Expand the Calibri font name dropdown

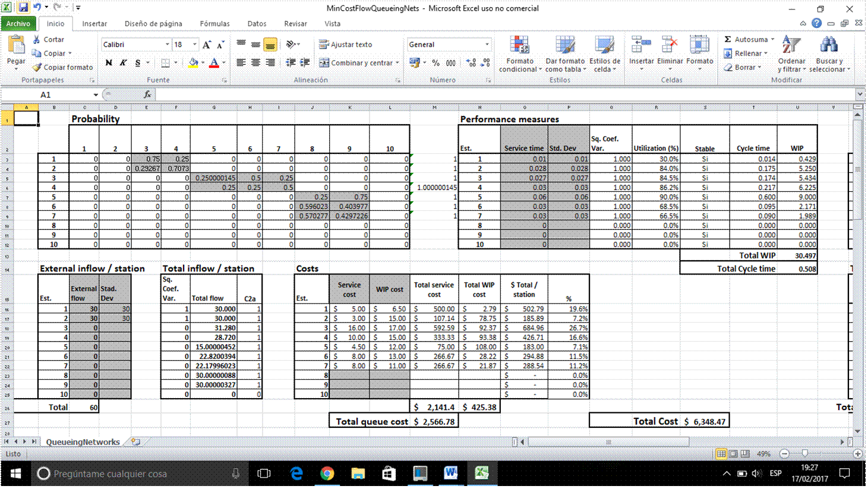(x=167, y=45)
